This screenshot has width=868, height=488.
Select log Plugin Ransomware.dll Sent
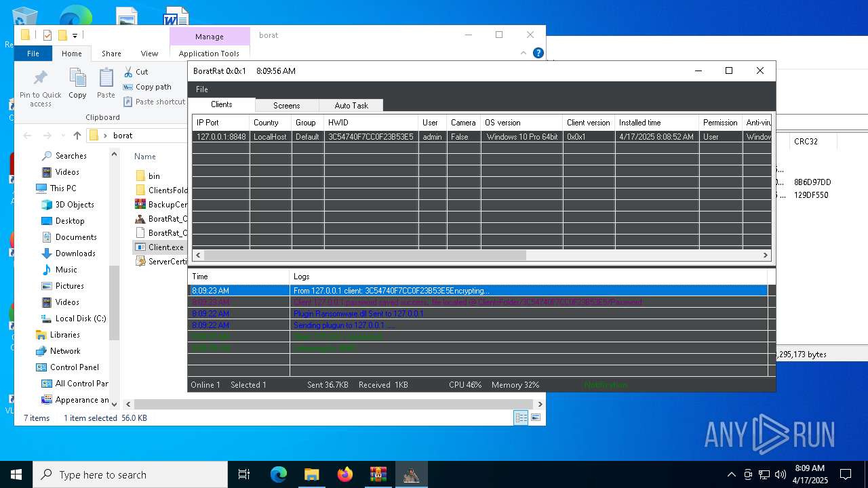click(x=477, y=314)
